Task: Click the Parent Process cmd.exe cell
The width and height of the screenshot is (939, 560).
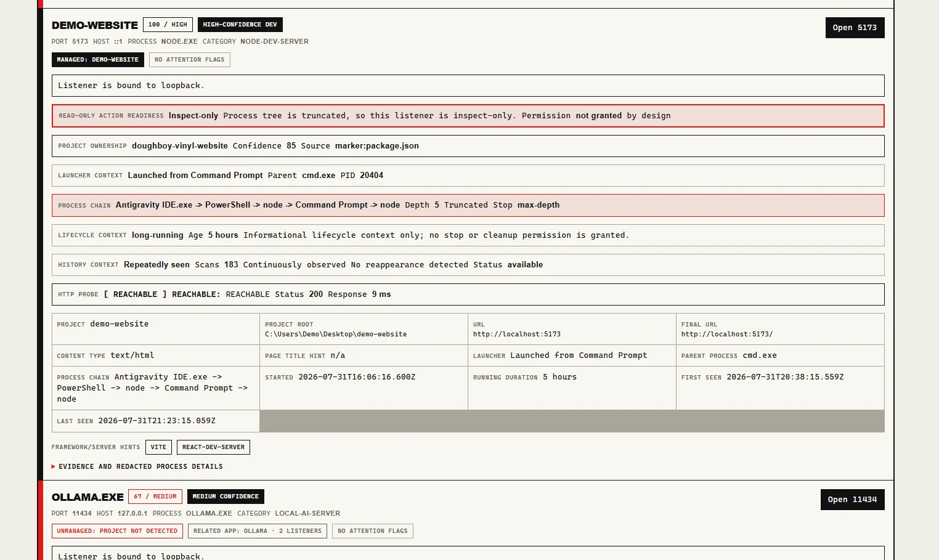Action: pyautogui.click(x=780, y=355)
